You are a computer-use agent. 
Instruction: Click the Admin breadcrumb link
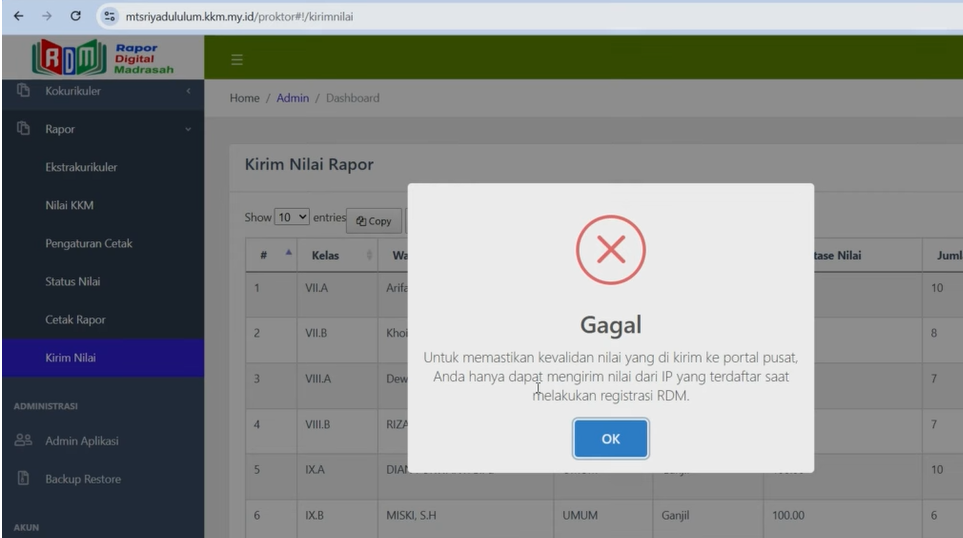click(x=293, y=98)
